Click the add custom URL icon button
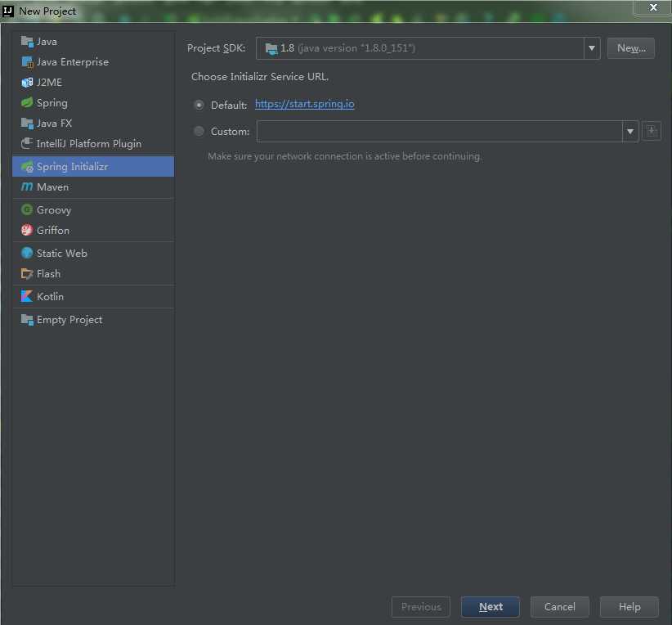 coord(652,131)
